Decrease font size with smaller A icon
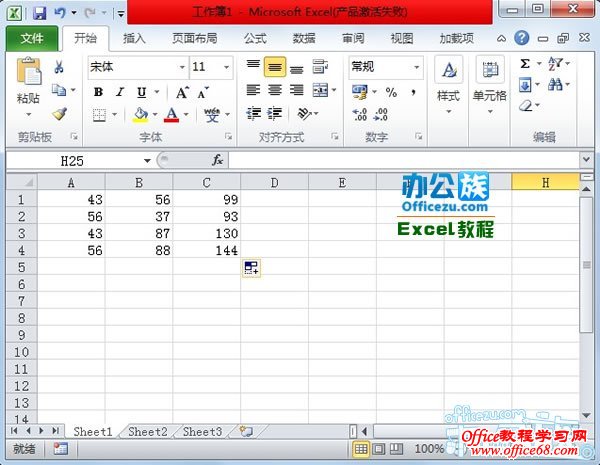 [203, 92]
